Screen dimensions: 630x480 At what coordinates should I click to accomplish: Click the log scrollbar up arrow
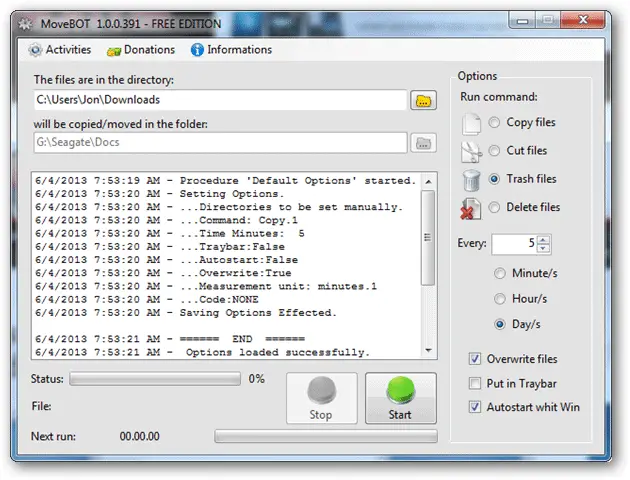(x=428, y=182)
